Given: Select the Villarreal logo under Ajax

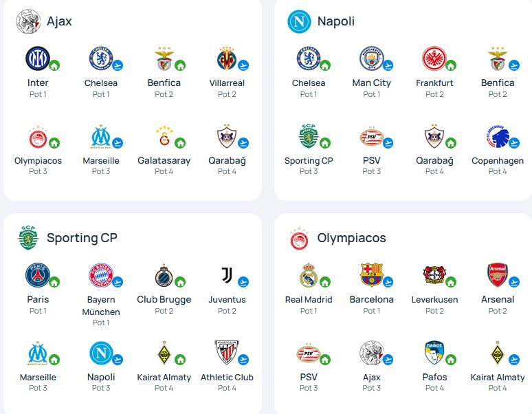Looking at the screenshot, I should pyautogui.click(x=227, y=58).
